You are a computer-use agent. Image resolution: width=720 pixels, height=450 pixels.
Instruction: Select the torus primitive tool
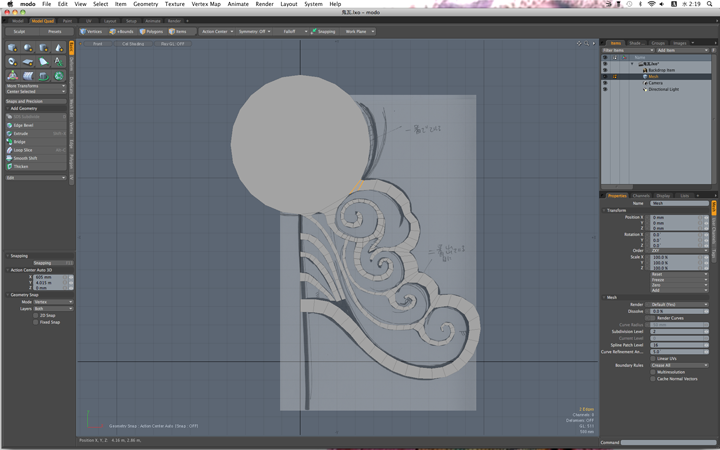tap(12, 62)
